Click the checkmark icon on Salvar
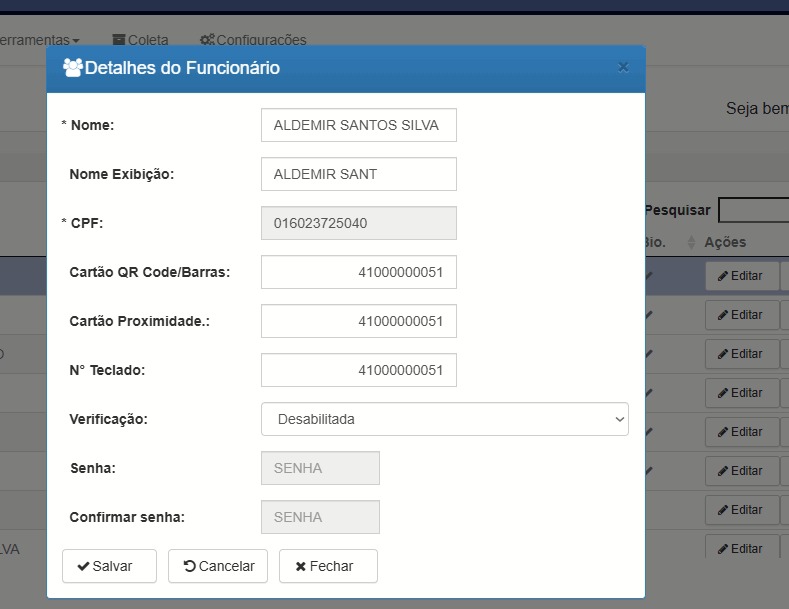 (83, 566)
